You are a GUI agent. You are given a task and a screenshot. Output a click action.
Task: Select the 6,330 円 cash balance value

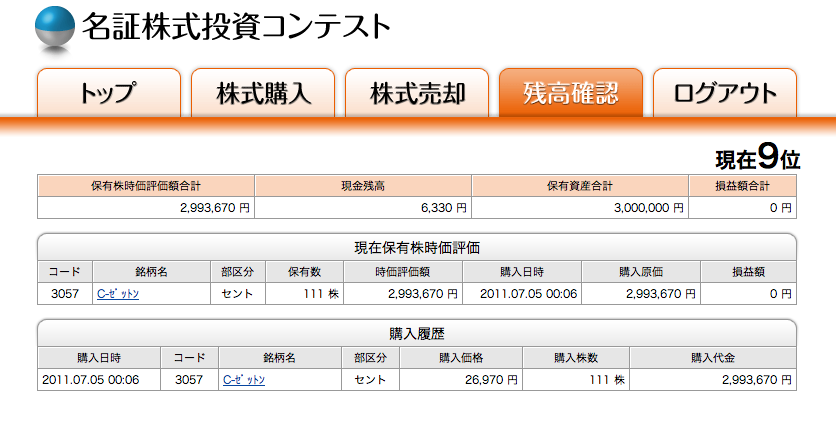coord(444,208)
